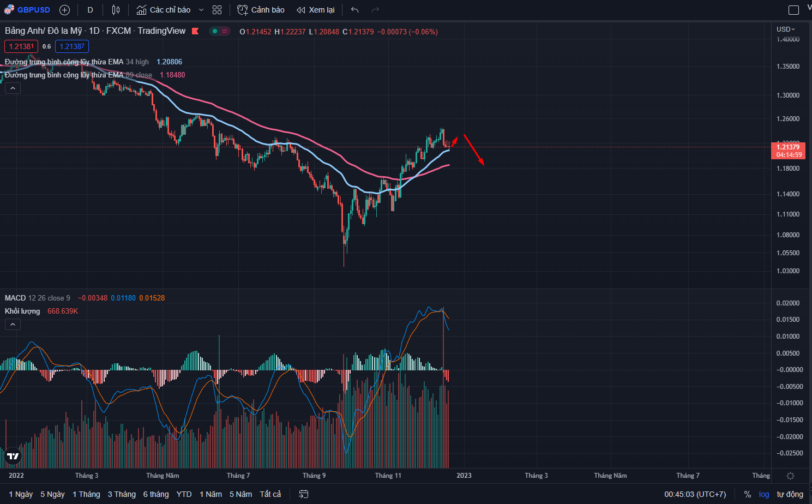Collapse the MACD indicator legend arrow
This screenshot has width=812, height=504.
click(13, 325)
